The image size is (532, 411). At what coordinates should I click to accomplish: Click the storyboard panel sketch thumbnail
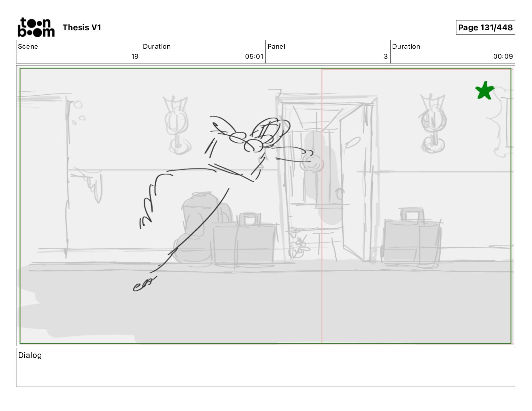(x=265, y=206)
